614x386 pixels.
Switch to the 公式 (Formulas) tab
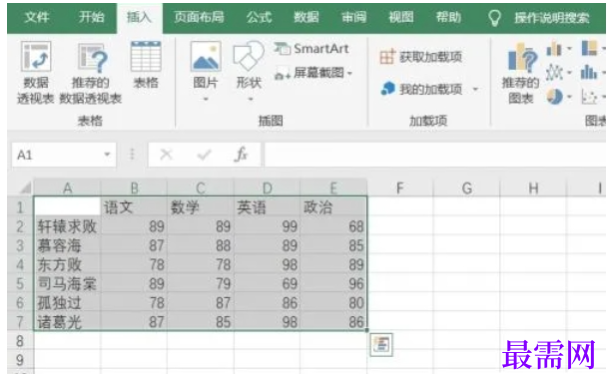tap(259, 17)
